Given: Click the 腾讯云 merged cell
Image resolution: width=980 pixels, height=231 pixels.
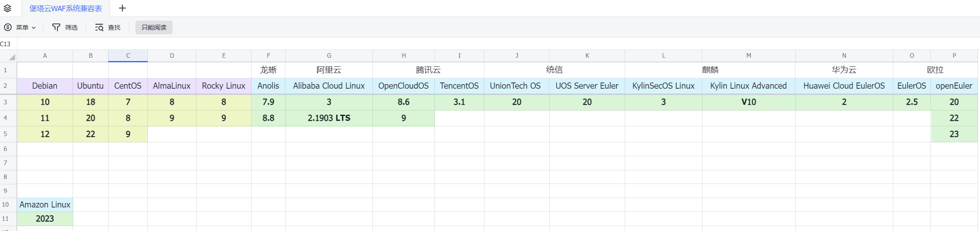Looking at the screenshot, I should pos(428,70).
